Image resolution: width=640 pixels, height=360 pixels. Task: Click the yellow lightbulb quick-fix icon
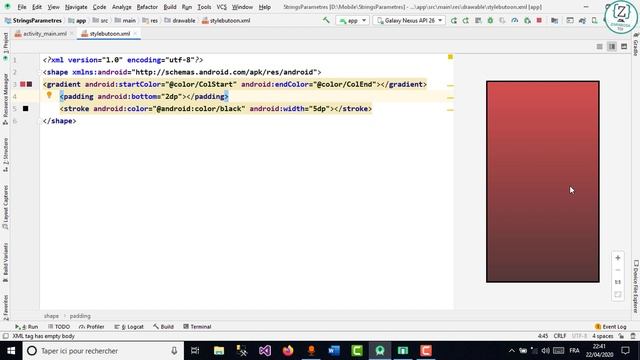pyautogui.click(x=49, y=96)
